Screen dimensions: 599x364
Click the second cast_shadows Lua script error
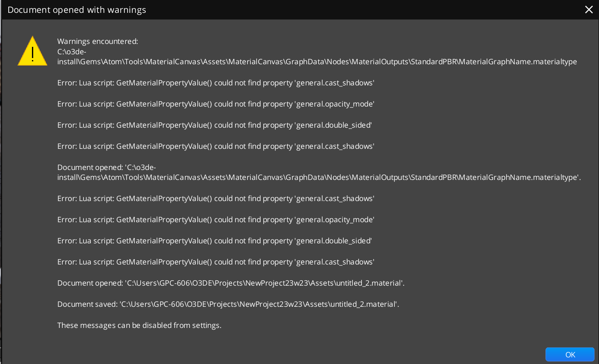(215, 146)
